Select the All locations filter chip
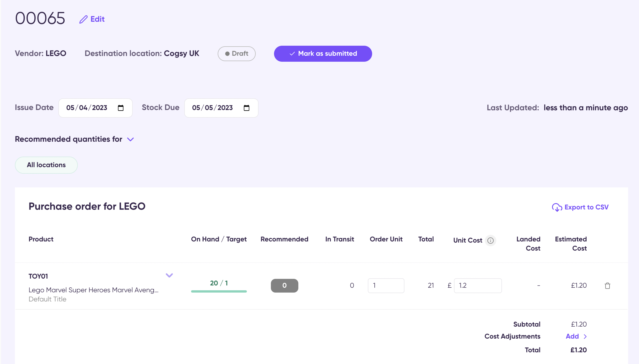This screenshot has width=639, height=364. (46, 165)
